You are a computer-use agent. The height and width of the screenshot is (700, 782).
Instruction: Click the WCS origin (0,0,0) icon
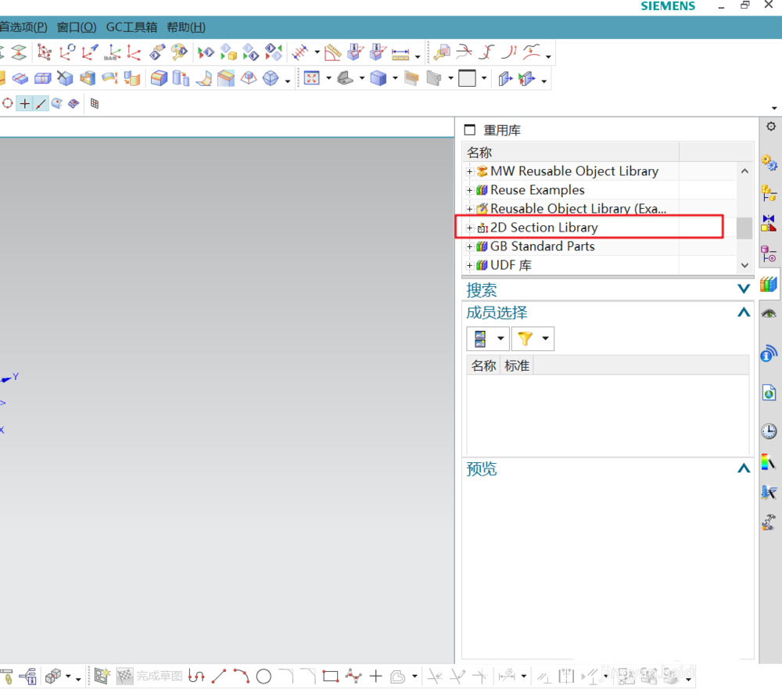(x=112, y=52)
